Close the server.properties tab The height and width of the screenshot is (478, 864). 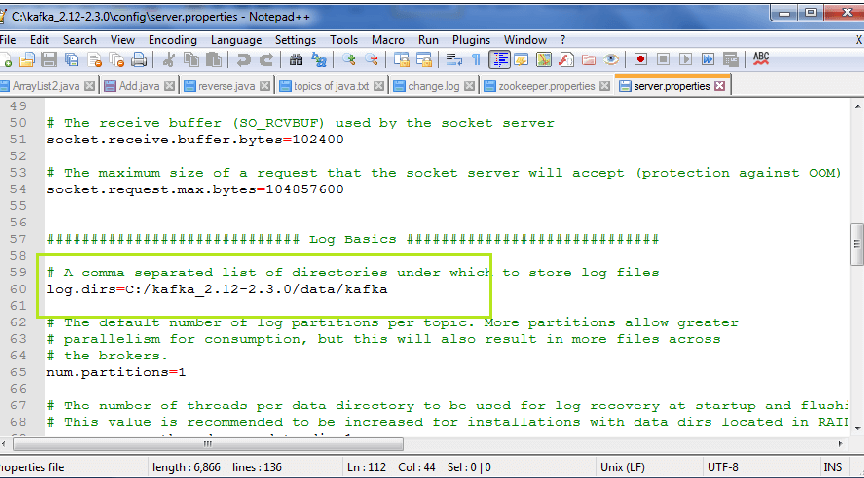pyautogui.click(x=720, y=86)
